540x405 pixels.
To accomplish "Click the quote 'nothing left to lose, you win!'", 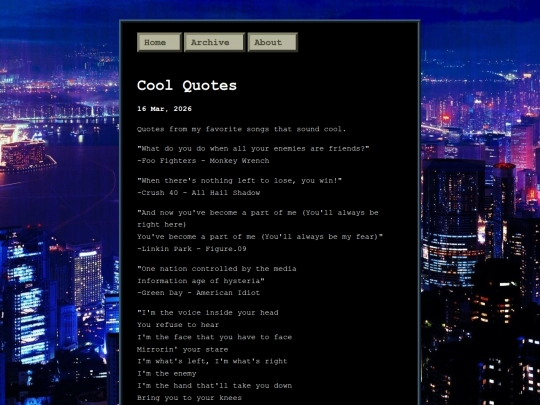I will point(239,181).
